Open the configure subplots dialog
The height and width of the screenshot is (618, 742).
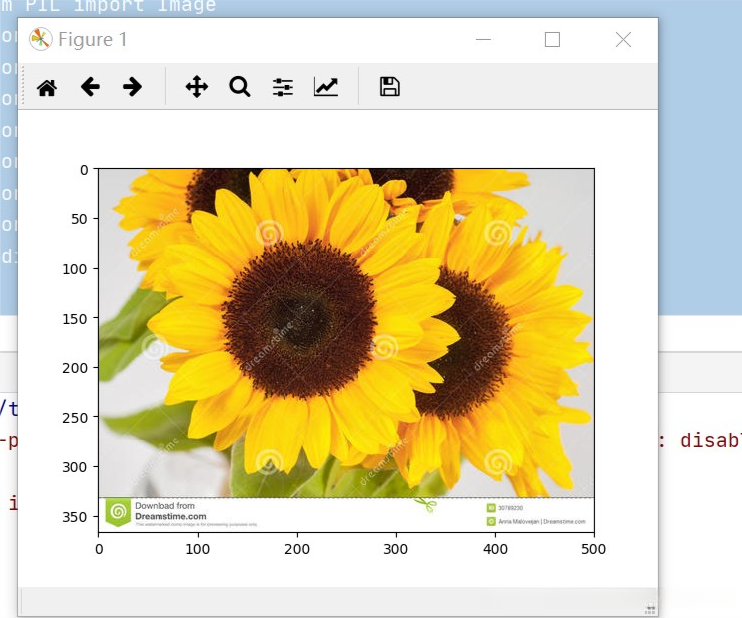(x=283, y=88)
